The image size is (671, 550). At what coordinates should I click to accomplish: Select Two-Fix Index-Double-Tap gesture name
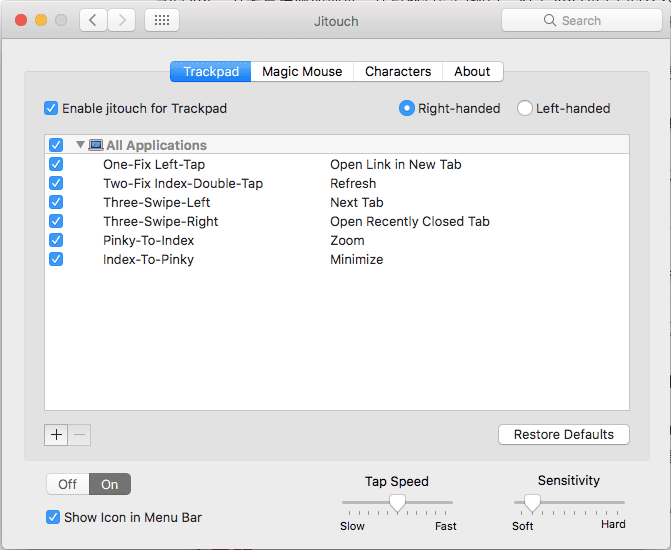coord(183,184)
